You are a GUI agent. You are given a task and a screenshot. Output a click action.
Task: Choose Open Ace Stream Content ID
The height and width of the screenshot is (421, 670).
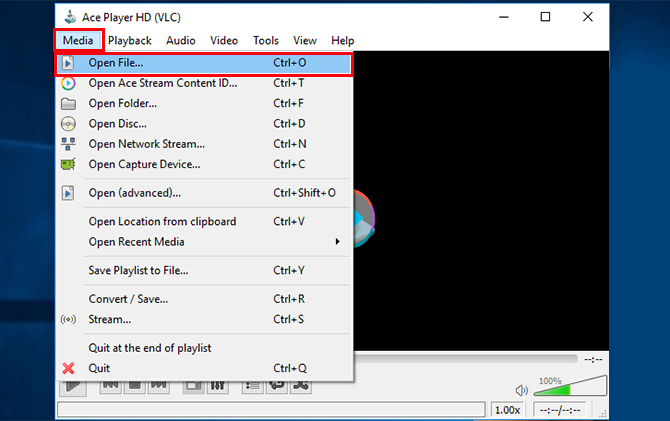click(x=163, y=83)
